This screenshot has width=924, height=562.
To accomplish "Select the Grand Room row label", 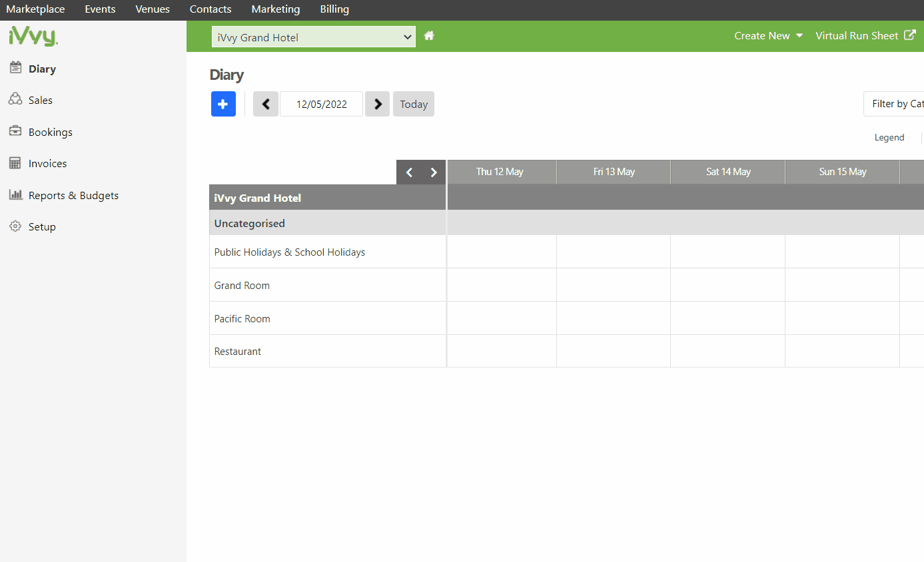I will (x=242, y=285).
